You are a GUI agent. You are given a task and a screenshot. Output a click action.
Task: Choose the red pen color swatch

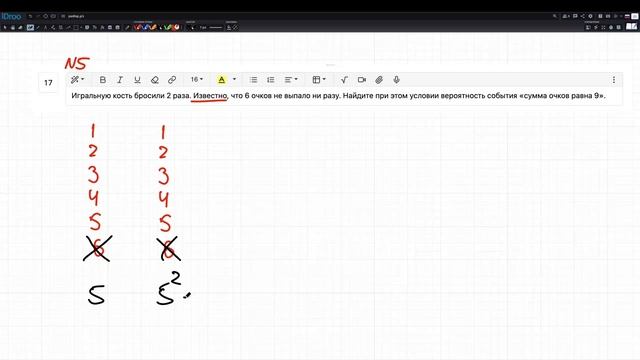coord(138,27)
